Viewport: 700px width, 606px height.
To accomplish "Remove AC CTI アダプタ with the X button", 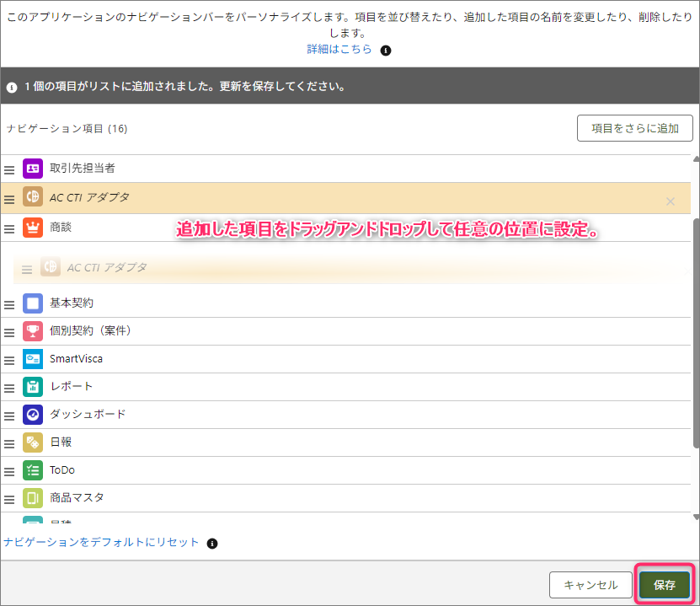I will (x=671, y=201).
